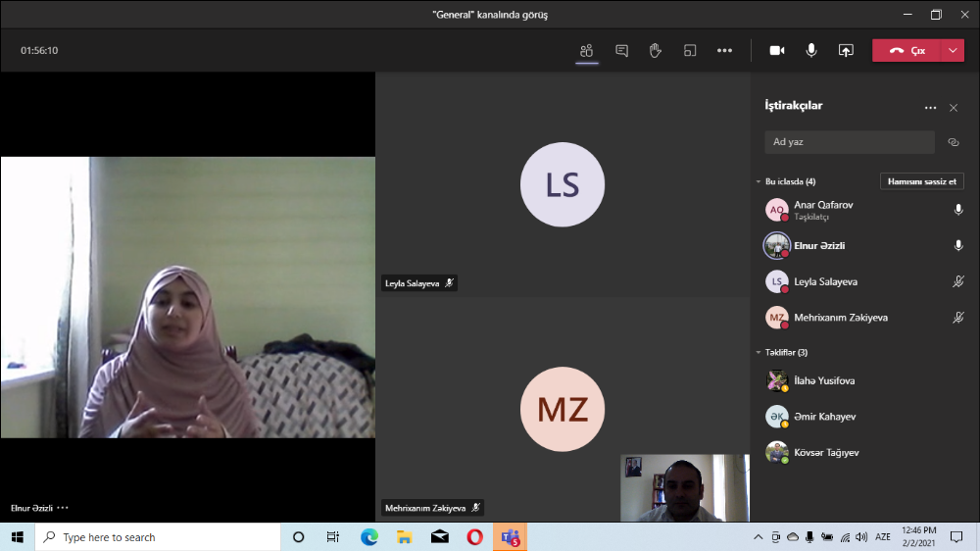Open more actions ellipsis in meeting toolbar
The height and width of the screenshot is (551, 980).
point(724,51)
